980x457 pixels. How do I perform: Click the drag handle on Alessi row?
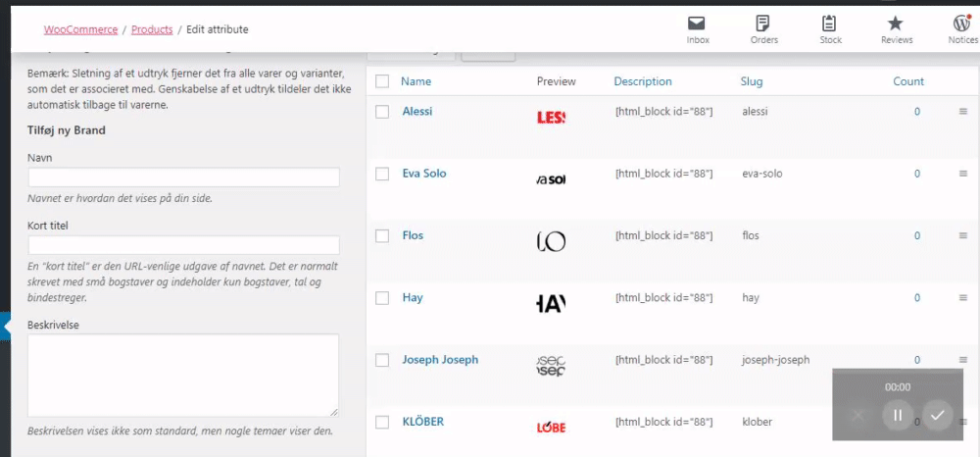pos(962,111)
